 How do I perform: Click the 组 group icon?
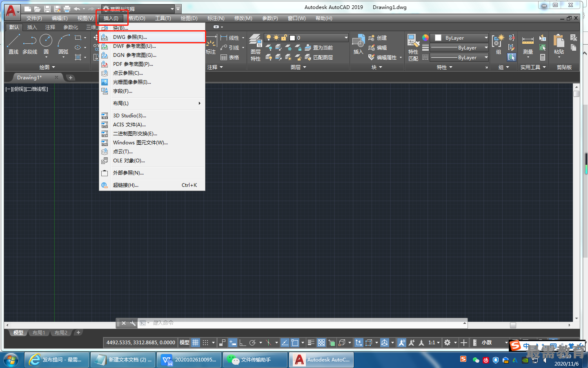[x=498, y=41]
